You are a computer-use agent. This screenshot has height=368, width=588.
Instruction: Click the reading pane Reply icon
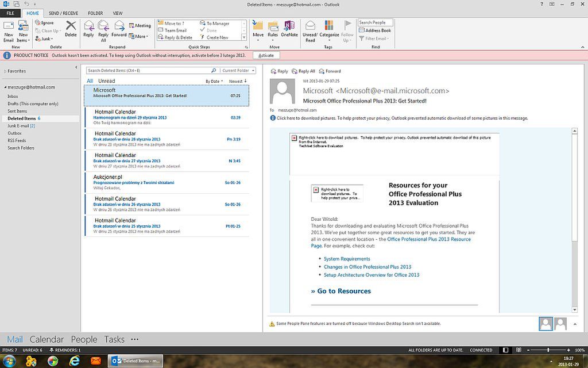coord(280,71)
